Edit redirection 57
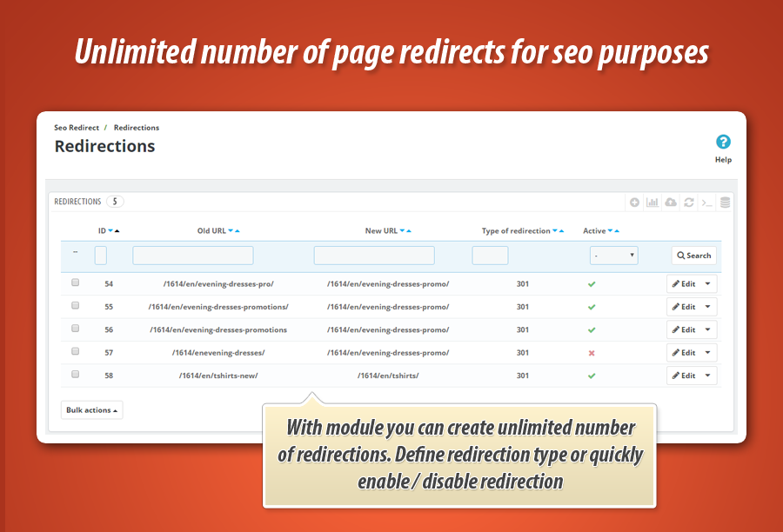The image size is (783, 532). (x=684, y=353)
